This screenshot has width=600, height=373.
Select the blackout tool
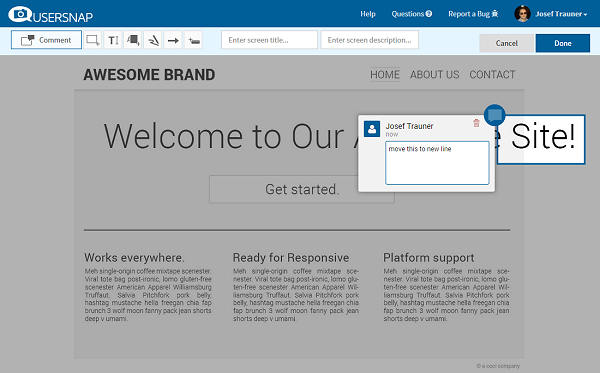(x=133, y=40)
